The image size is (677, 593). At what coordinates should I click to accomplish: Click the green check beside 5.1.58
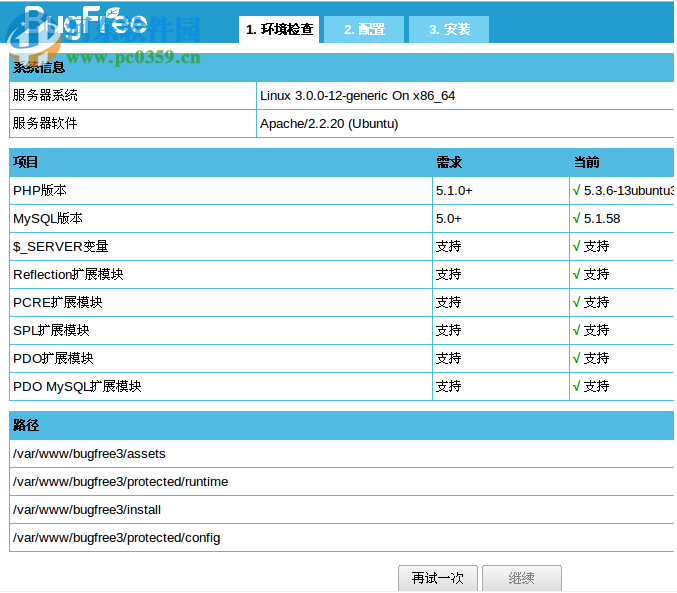tap(576, 218)
